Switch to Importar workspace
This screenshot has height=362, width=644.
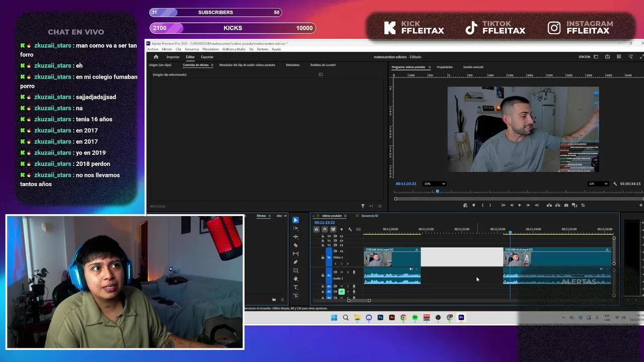(173, 57)
